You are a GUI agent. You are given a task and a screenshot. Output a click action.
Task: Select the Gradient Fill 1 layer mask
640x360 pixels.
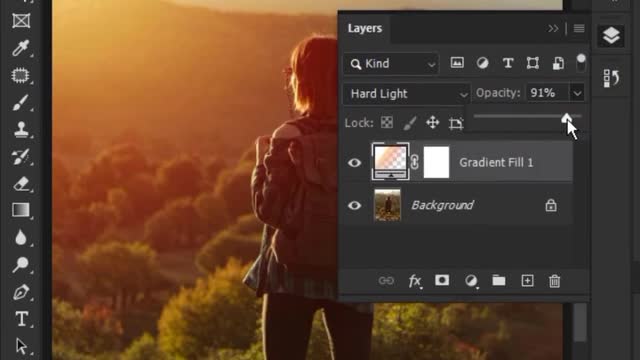pos(436,162)
